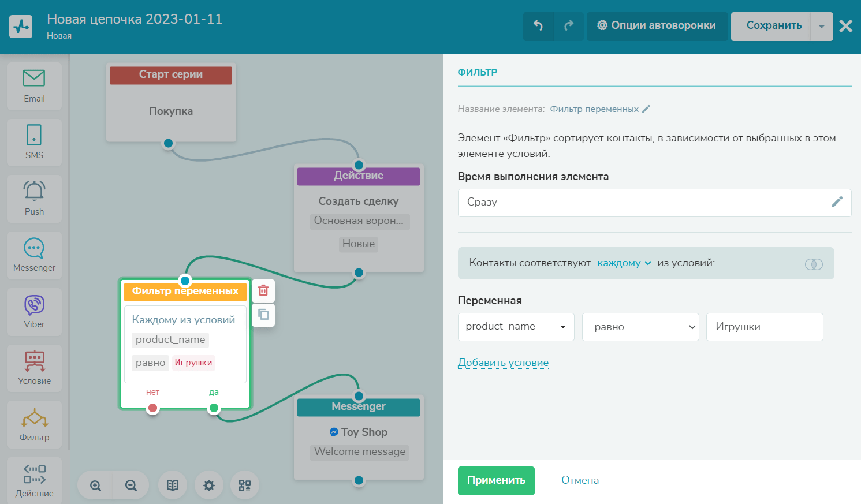Select the Messenger Toy Shop block
861x504 pixels.
(x=359, y=438)
